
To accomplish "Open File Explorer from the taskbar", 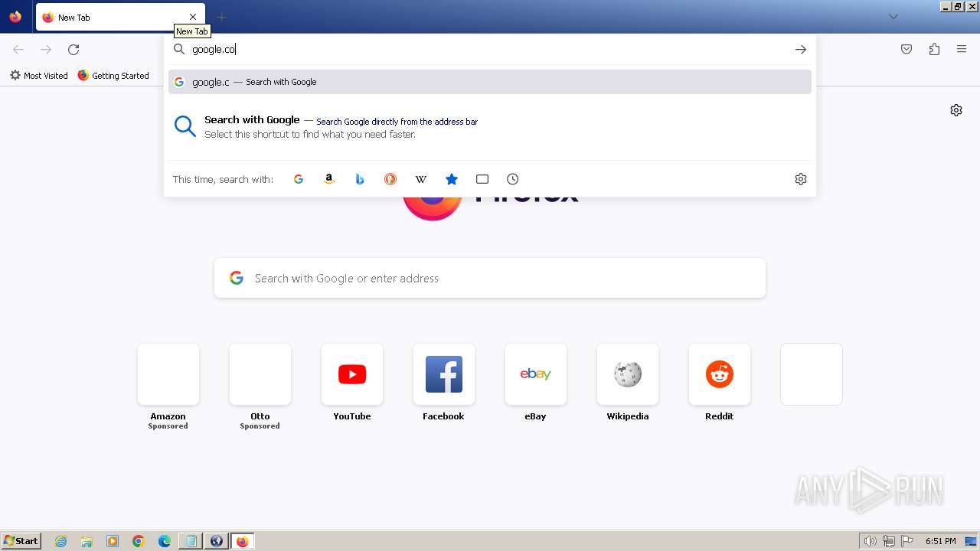I will [87, 541].
